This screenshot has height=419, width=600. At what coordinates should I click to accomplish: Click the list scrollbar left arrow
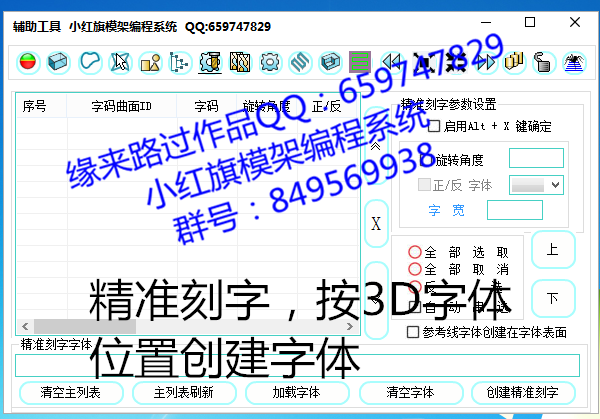pyautogui.click(x=25, y=326)
